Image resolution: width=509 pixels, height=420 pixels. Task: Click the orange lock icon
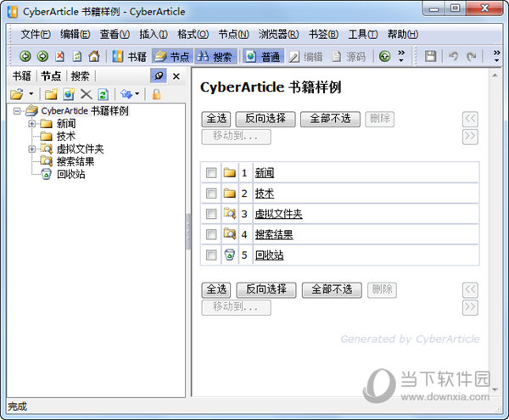(156, 94)
